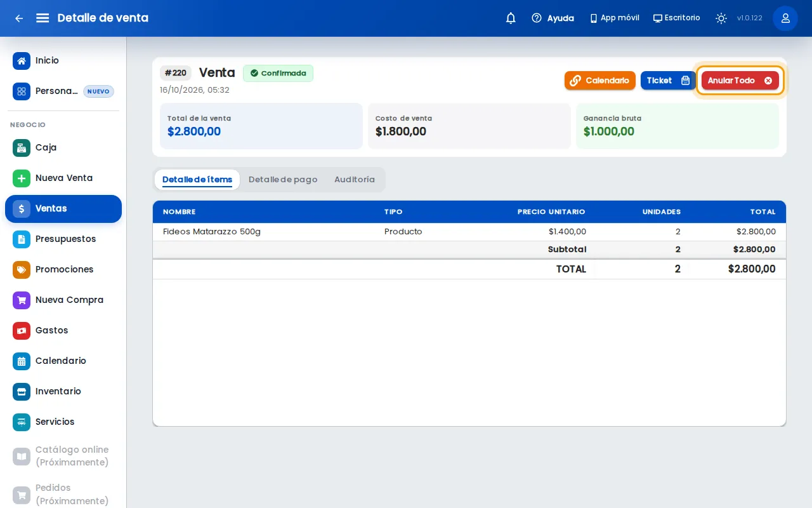Click the sale number #220 badge
Image resolution: width=812 pixels, height=508 pixels.
pyautogui.click(x=176, y=73)
